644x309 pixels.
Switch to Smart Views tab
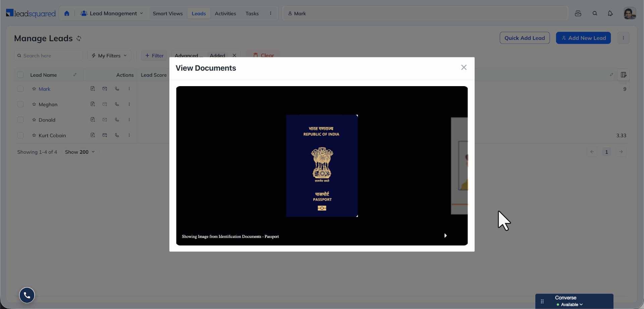[168, 13]
